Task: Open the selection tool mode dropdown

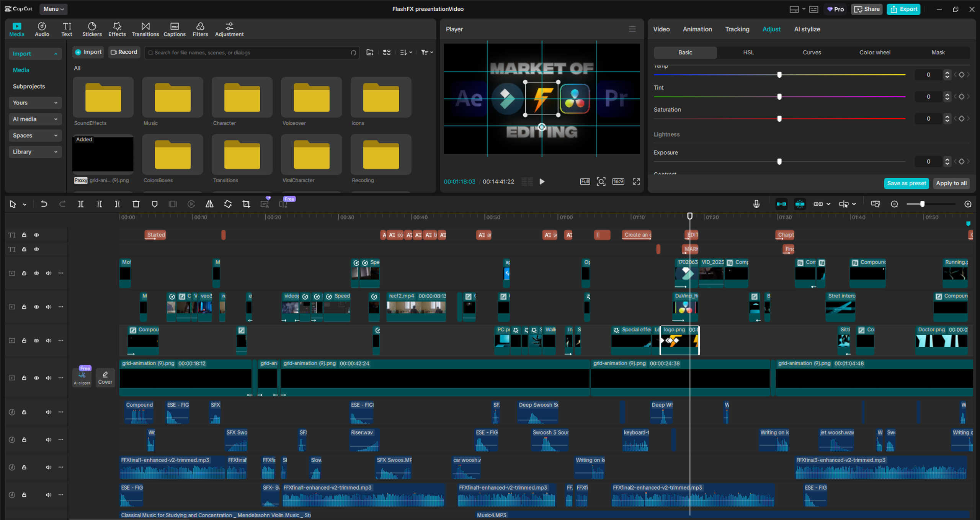Action: point(24,204)
